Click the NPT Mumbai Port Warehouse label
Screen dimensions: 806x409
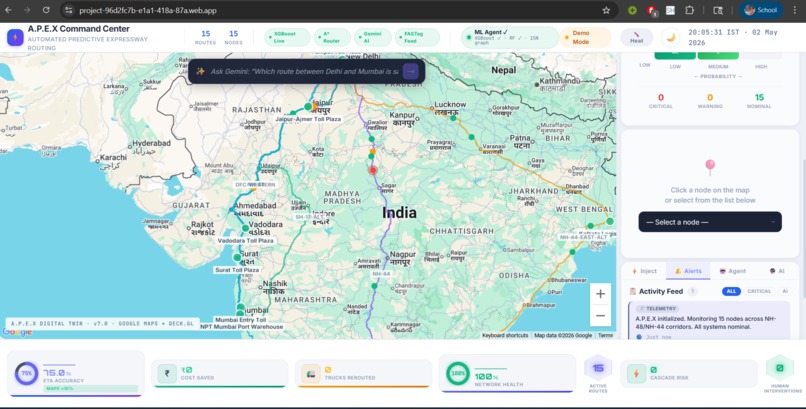click(241, 327)
